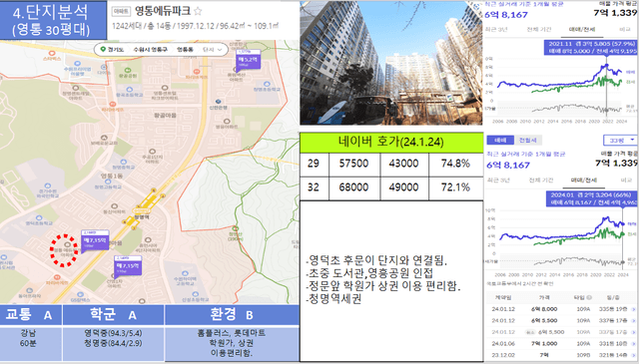
Task: Click the 2021.11 tooltip on upper chart
Action: [590, 47]
